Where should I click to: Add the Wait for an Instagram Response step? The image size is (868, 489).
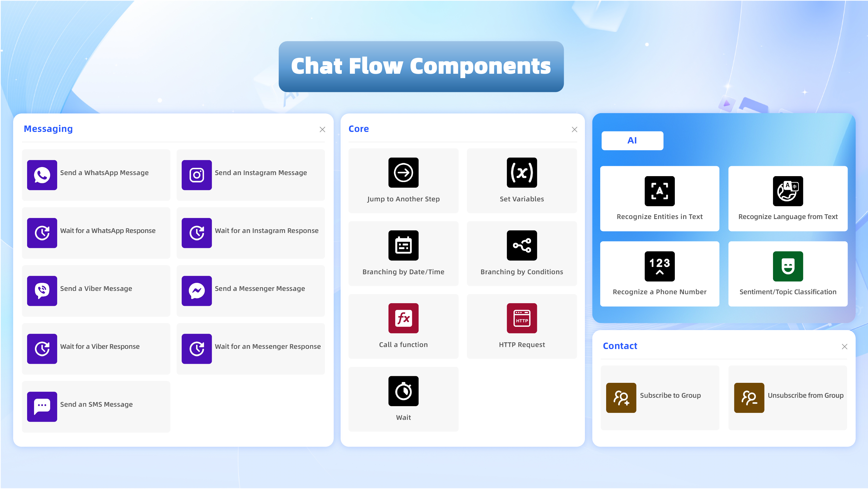click(x=250, y=233)
